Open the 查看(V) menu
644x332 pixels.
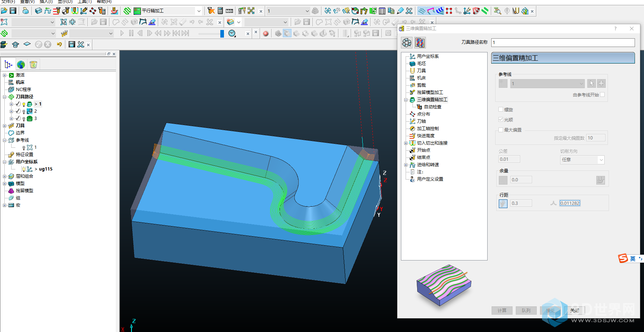(x=27, y=2)
